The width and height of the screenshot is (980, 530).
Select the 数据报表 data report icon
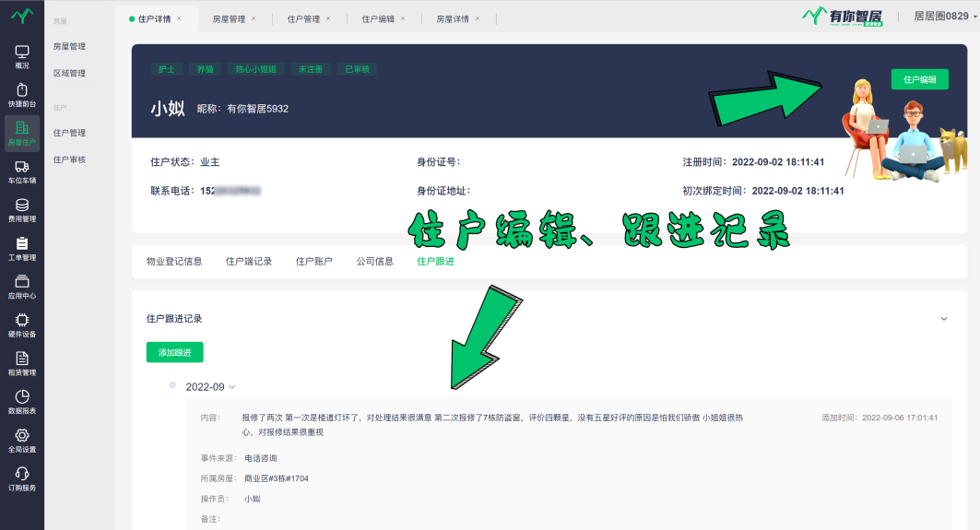pyautogui.click(x=21, y=396)
